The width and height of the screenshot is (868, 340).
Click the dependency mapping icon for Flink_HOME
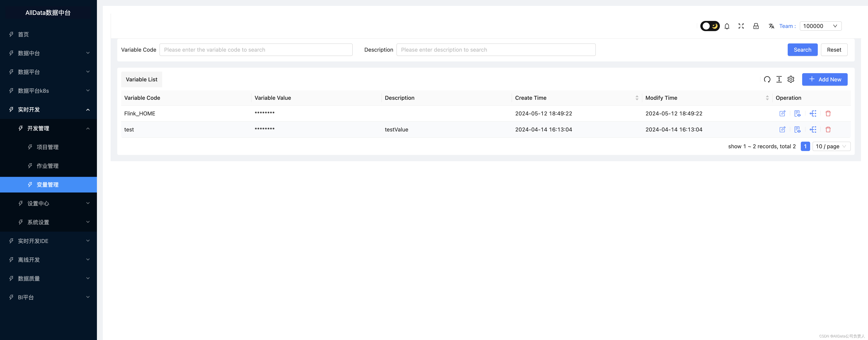tap(813, 113)
